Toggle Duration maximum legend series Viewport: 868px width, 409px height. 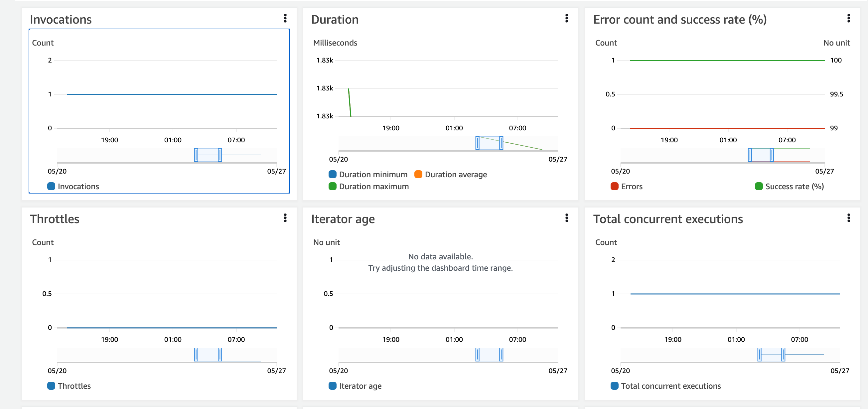pos(373,186)
